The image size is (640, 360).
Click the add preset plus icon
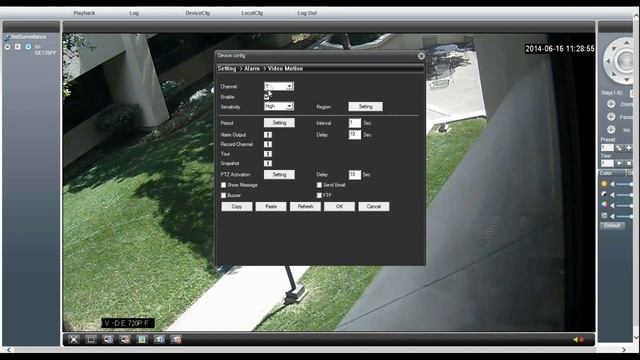tap(629, 148)
